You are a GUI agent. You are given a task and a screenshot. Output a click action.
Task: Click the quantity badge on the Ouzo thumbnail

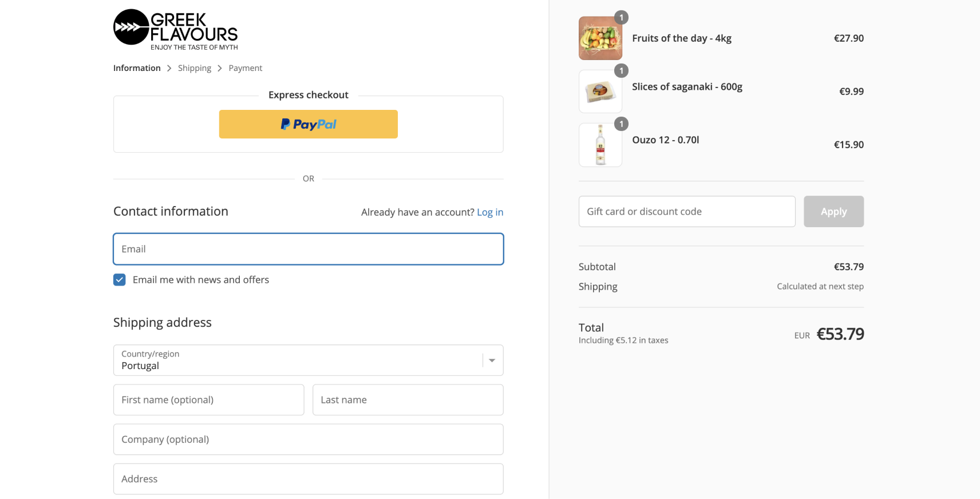tap(621, 124)
